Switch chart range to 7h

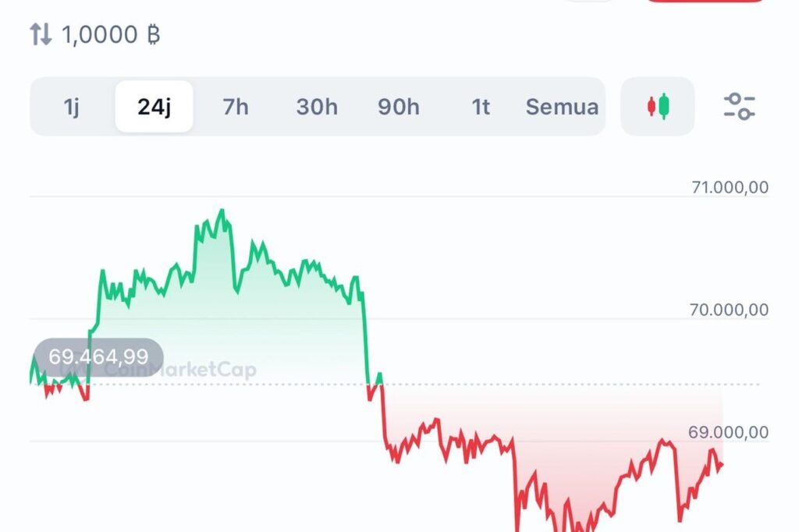[235, 107]
